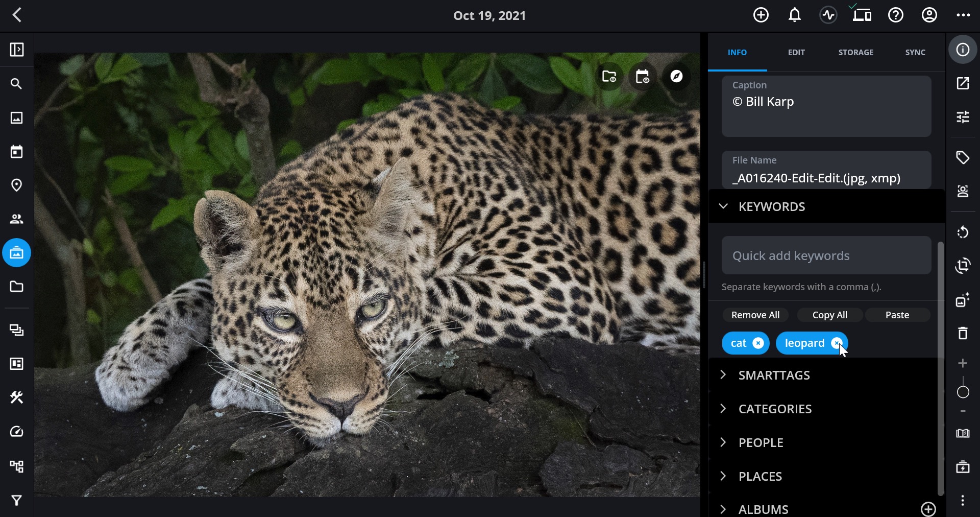
Task: Open help question mark icon
Action: tap(896, 15)
